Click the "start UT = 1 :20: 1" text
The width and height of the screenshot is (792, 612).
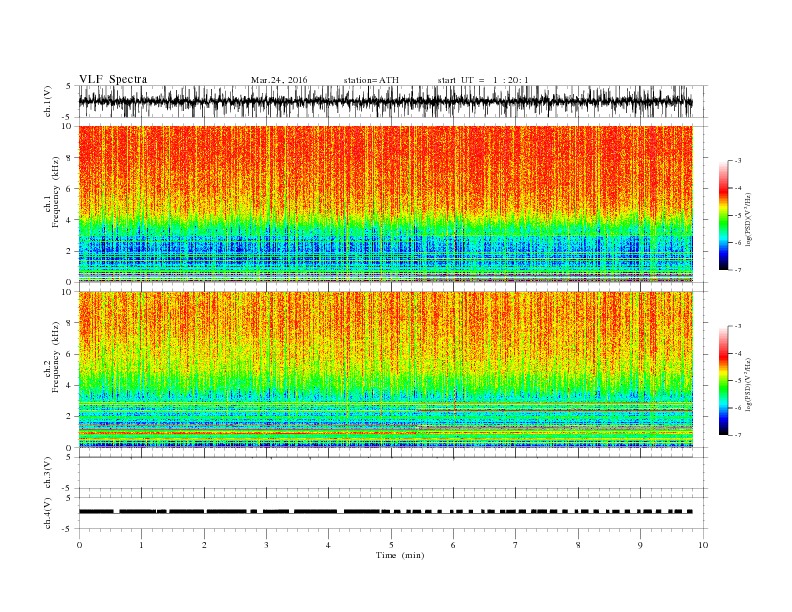click(483, 80)
